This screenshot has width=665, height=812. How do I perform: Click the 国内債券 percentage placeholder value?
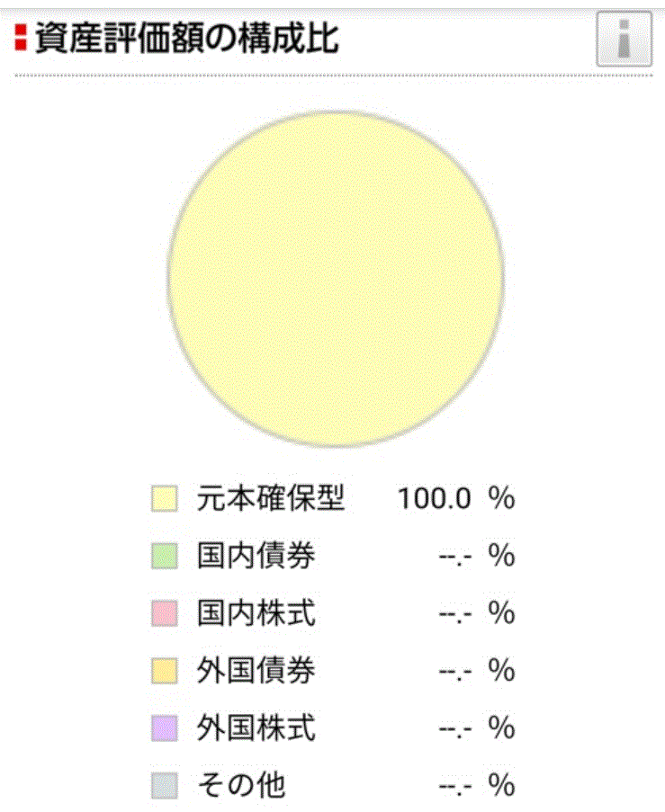pos(455,558)
